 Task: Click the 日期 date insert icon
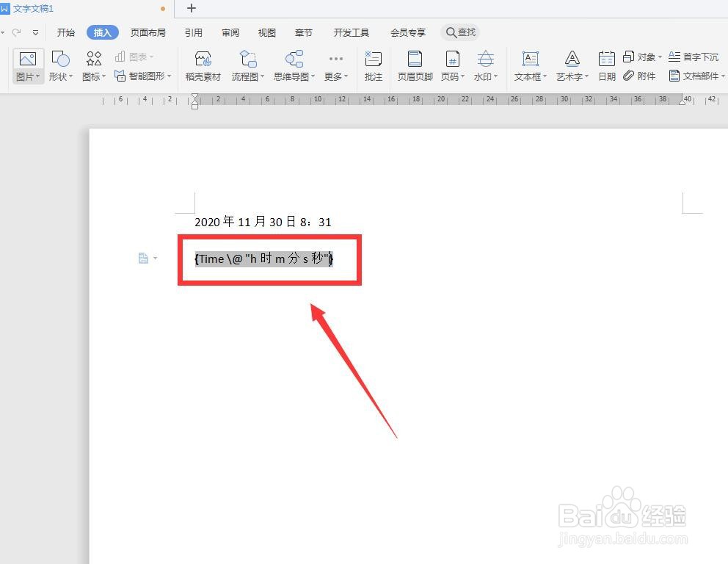(606, 65)
